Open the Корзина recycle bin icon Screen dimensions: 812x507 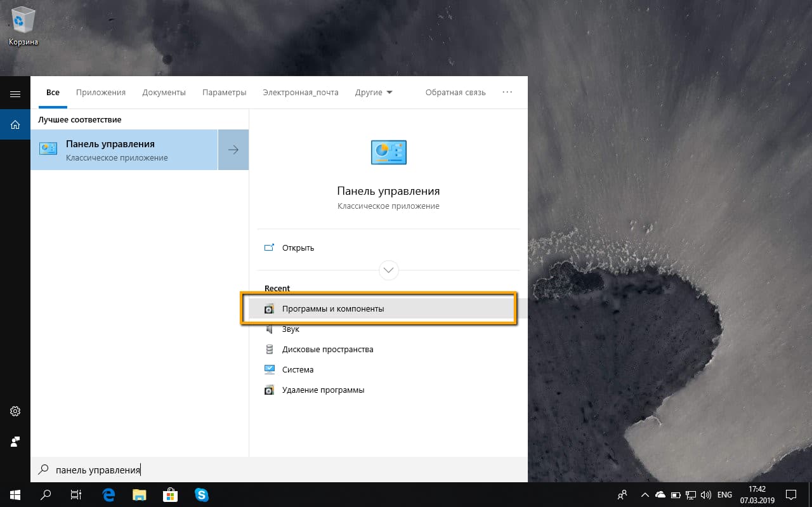point(23,27)
